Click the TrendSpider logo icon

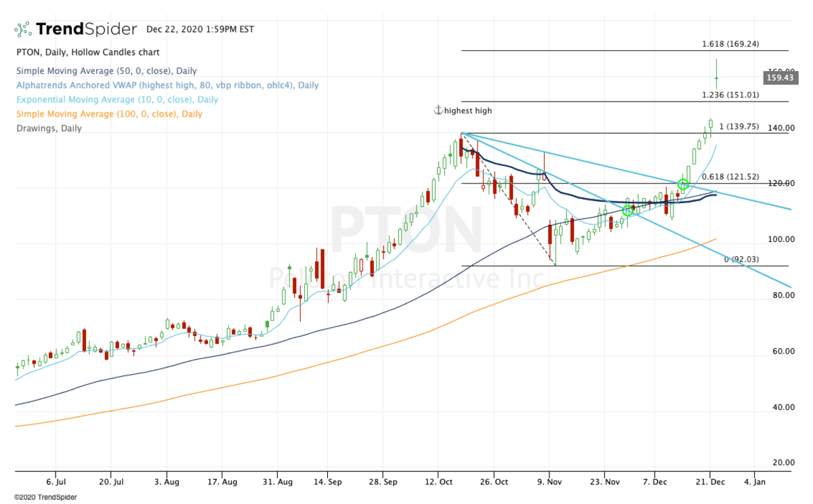tap(23, 29)
